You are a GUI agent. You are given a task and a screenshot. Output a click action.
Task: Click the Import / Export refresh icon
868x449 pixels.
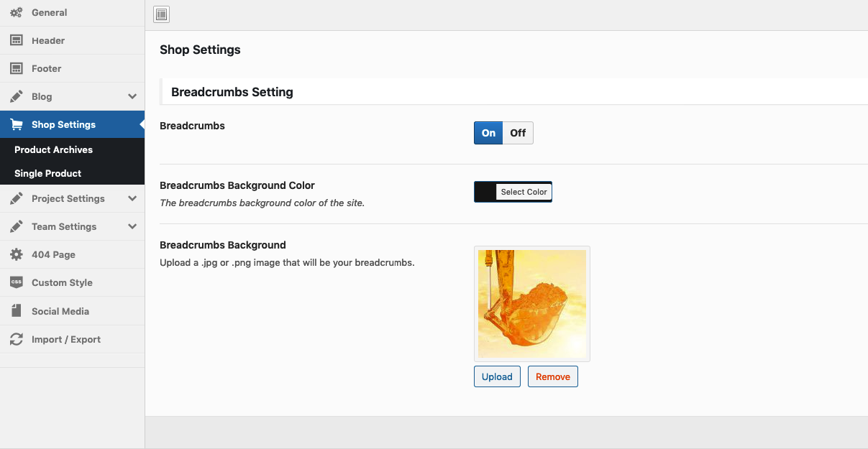click(16, 339)
